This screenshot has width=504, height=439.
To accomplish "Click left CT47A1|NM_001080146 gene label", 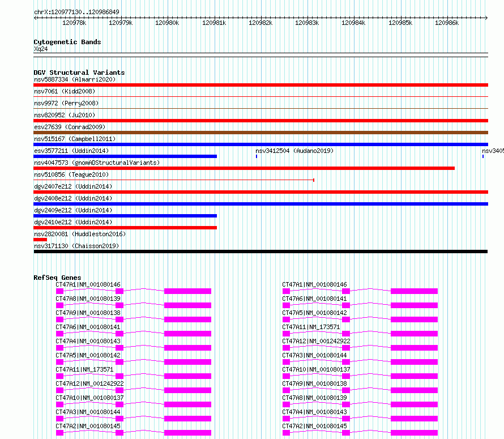I will (x=88, y=284).
